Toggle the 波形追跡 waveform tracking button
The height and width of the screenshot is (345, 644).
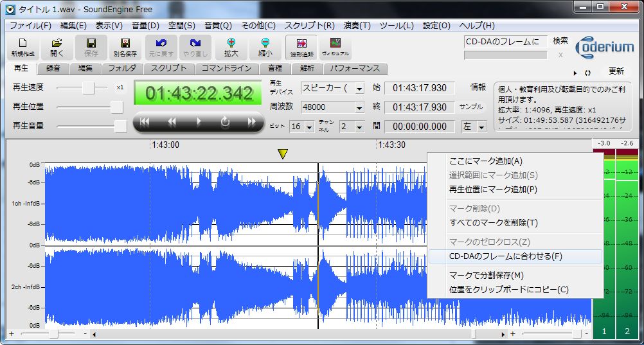pyautogui.click(x=302, y=48)
